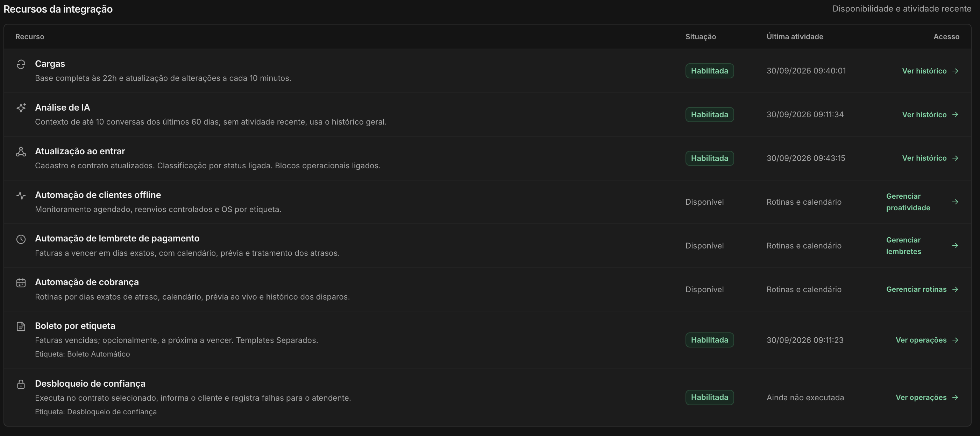Click the Última atividade column header
The height and width of the screenshot is (436, 980).
click(x=795, y=37)
